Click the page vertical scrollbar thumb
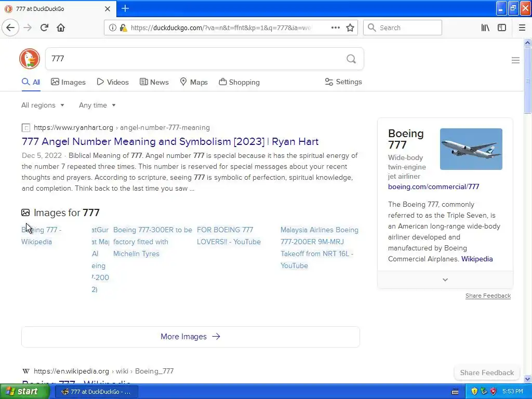The height and width of the screenshot is (399, 532). click(x=527, y=81)
